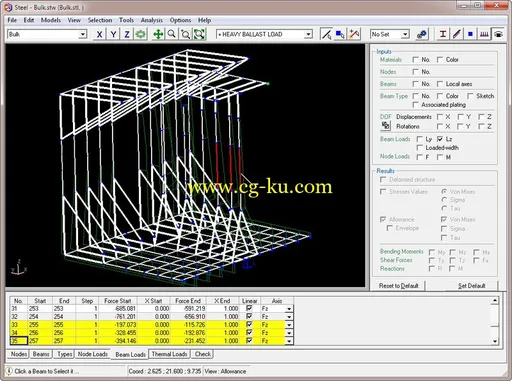512x381 pixels.
Task: Click the eye display options icon
Action: click(x=498, y=34)
